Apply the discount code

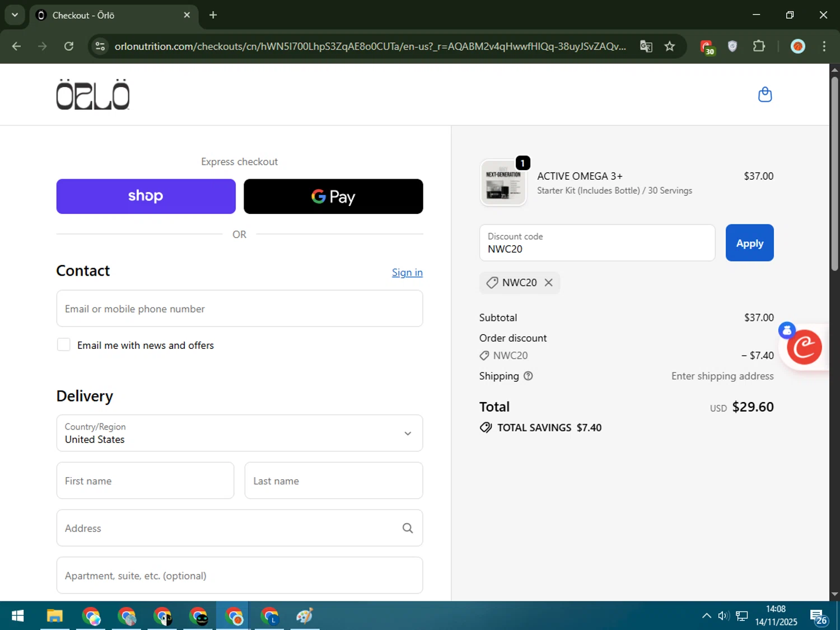point(750,243)
